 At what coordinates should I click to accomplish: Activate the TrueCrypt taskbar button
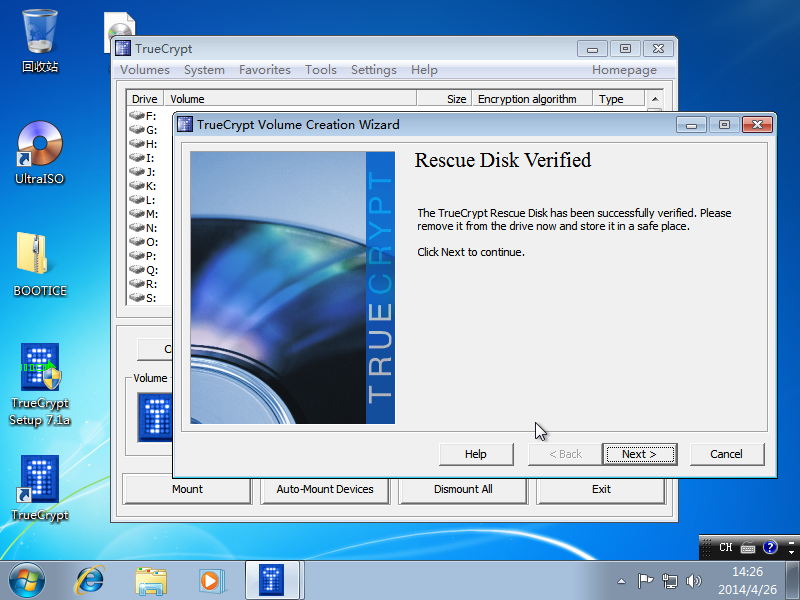[272, 580]
